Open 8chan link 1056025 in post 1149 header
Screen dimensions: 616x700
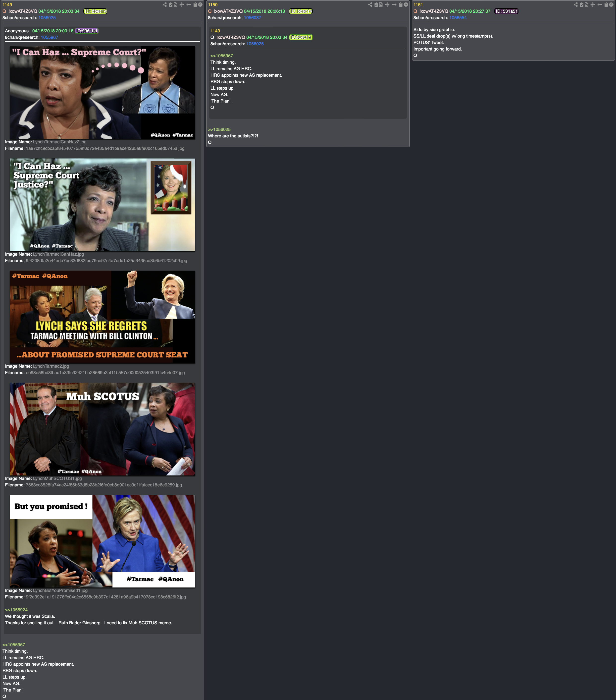tap(47, 18)
